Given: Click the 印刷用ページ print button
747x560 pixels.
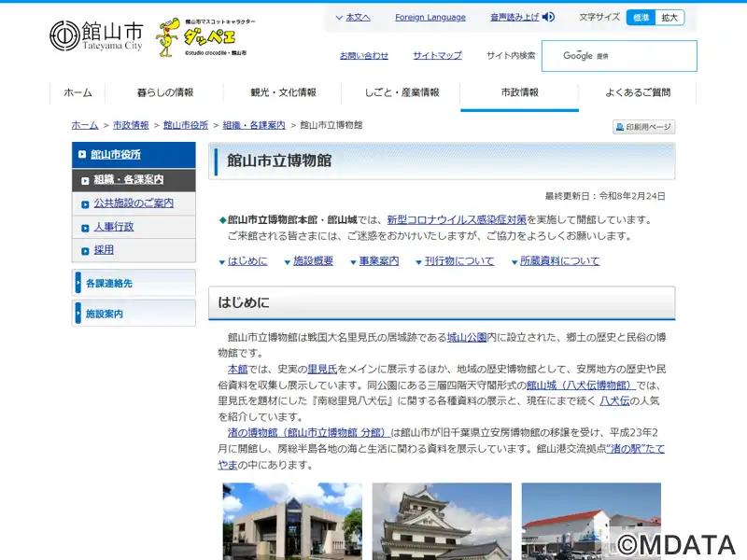Looking at the screenshot, I should (643, 127).
